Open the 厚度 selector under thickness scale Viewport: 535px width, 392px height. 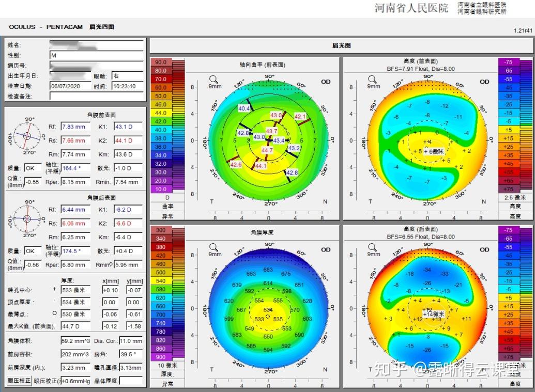(167, 374)
